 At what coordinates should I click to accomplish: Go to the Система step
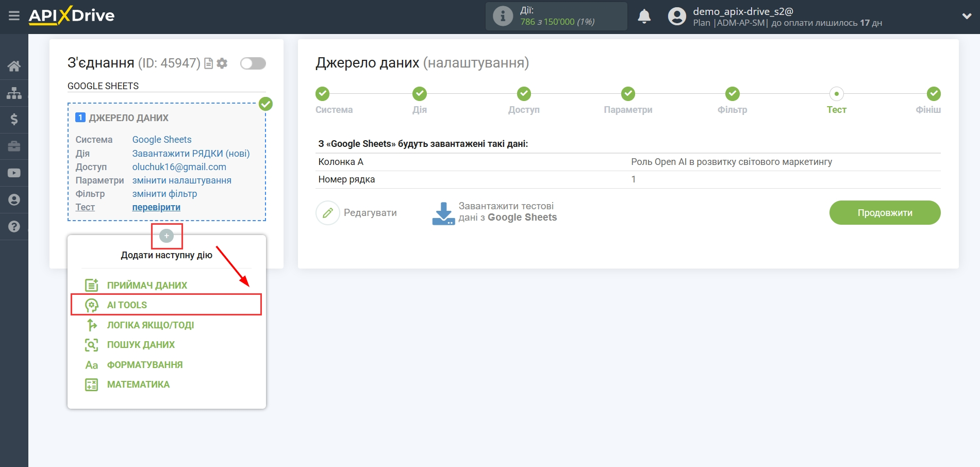323,94
